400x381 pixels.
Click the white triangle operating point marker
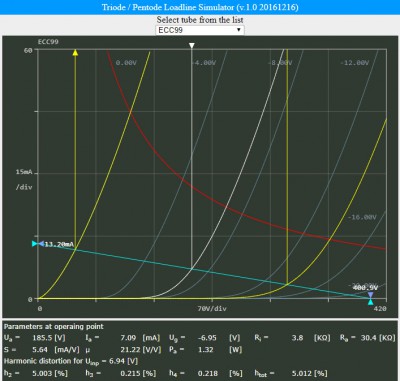coord(192,45)
